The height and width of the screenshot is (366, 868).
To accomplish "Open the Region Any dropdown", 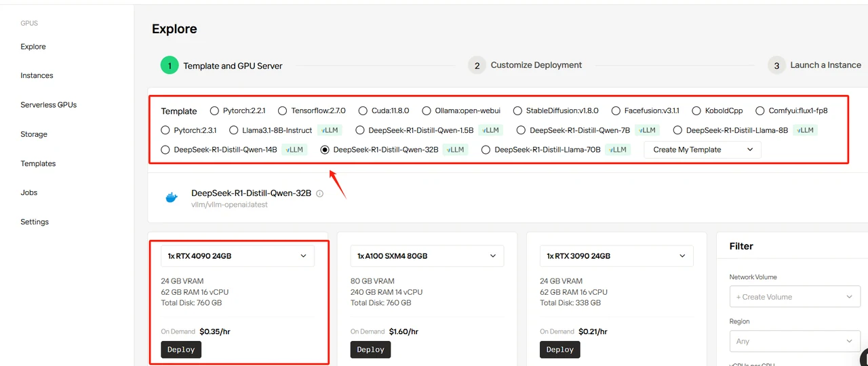I will coord(795,342).
